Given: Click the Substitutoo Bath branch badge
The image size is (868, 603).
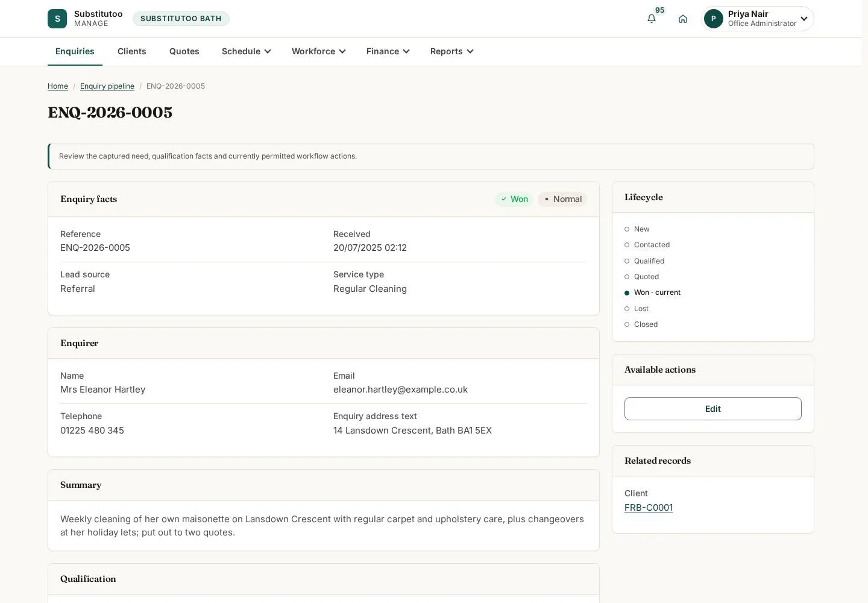Looking at the screenshot, I should click(x=181, y=19).
